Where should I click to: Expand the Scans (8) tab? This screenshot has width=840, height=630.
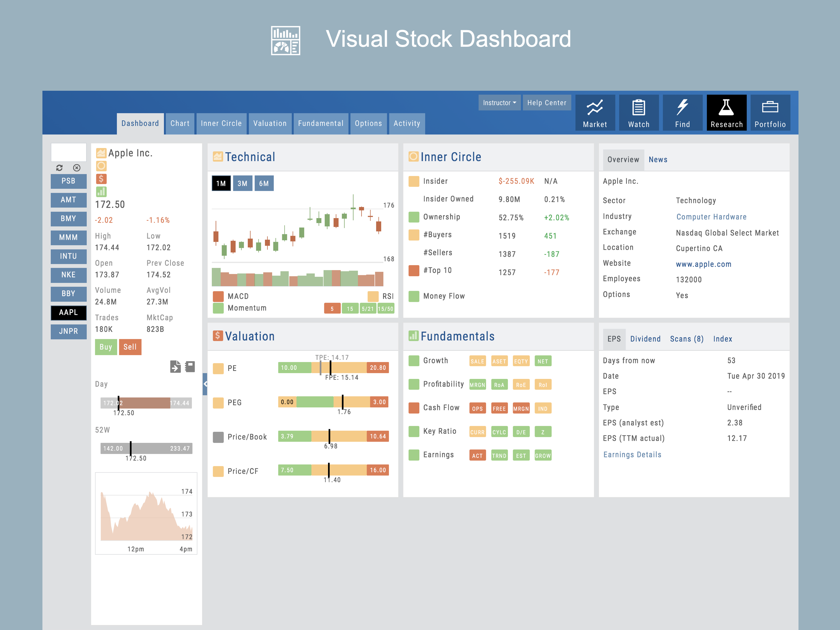[x=686, y=339]
